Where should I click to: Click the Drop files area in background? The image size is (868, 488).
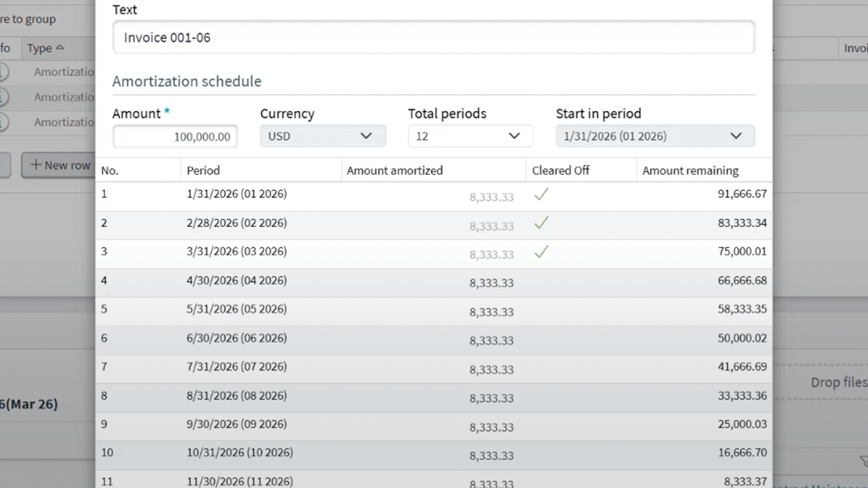coord(821,383)
